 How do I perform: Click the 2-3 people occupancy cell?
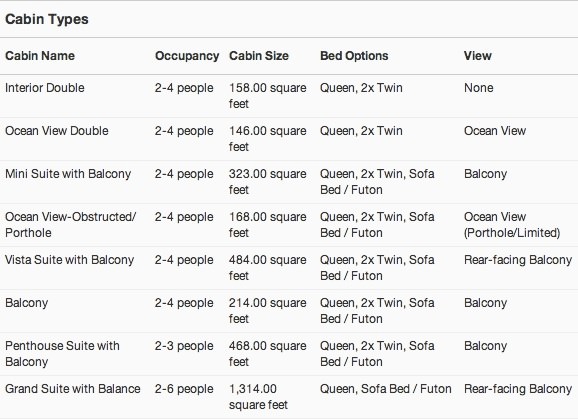pyautogui.click(x=184, y=346)
